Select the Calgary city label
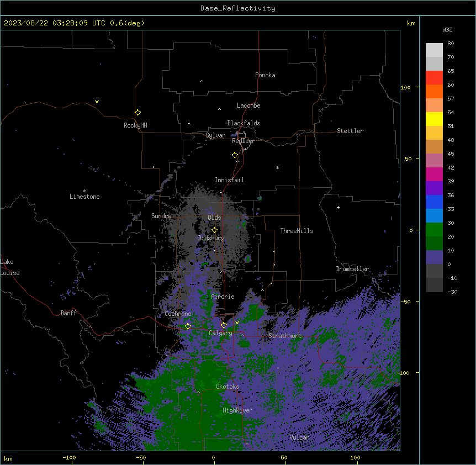 pyautogui.click(x=220, y=333)
